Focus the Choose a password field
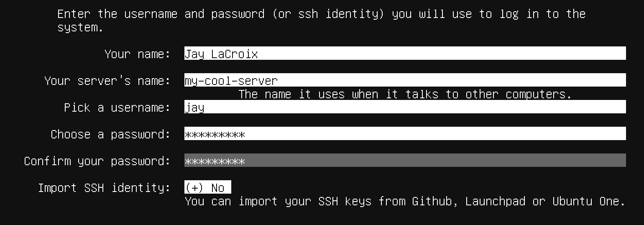 [x=405, y=133]
